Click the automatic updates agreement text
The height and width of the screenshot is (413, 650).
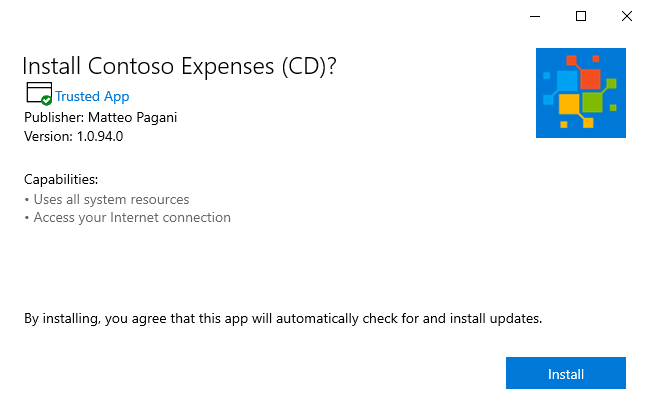coord(283,319)
